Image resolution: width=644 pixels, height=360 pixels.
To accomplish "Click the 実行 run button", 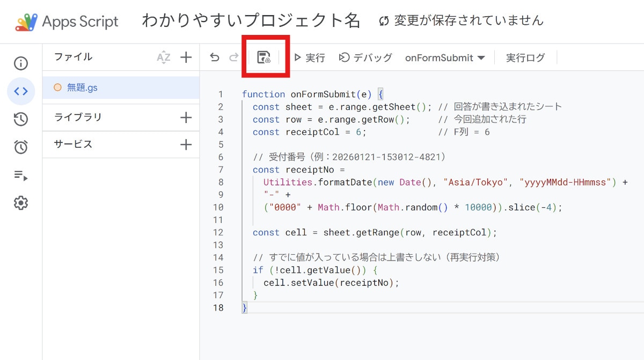I will 309,57.
